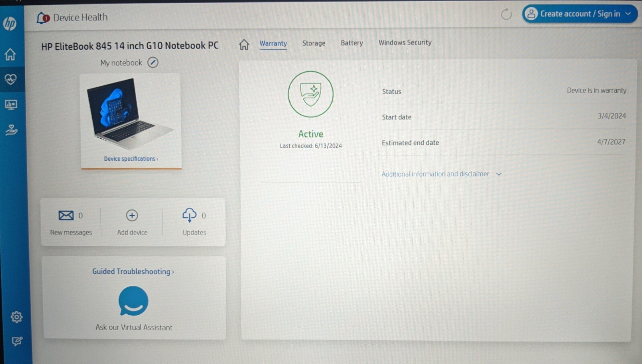Open the Guided Troubleshooting link
The height and width of the screenshot is (364, 642).
[x=133, y=271]
